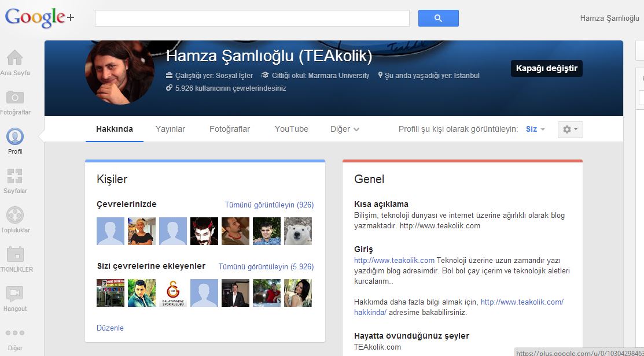Click the location pin icon near İstanbul

[x=380, y=75]
